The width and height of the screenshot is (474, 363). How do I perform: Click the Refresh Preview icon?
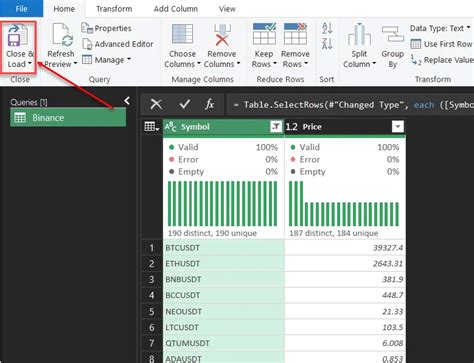tap(62, 35)
